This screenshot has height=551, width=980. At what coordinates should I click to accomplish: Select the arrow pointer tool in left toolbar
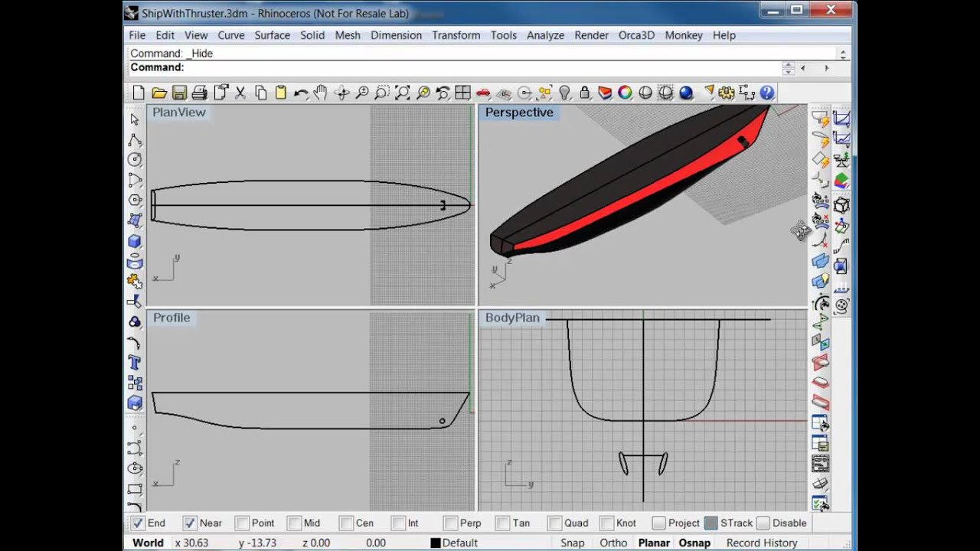tap(135, 119)
